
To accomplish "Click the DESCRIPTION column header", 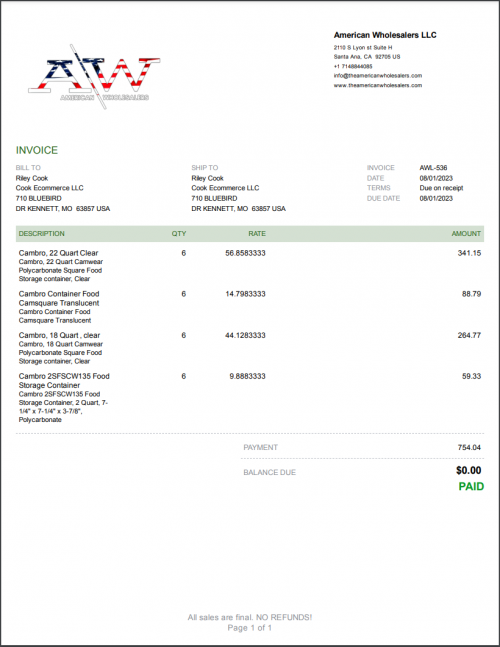I will pos(42,234).
